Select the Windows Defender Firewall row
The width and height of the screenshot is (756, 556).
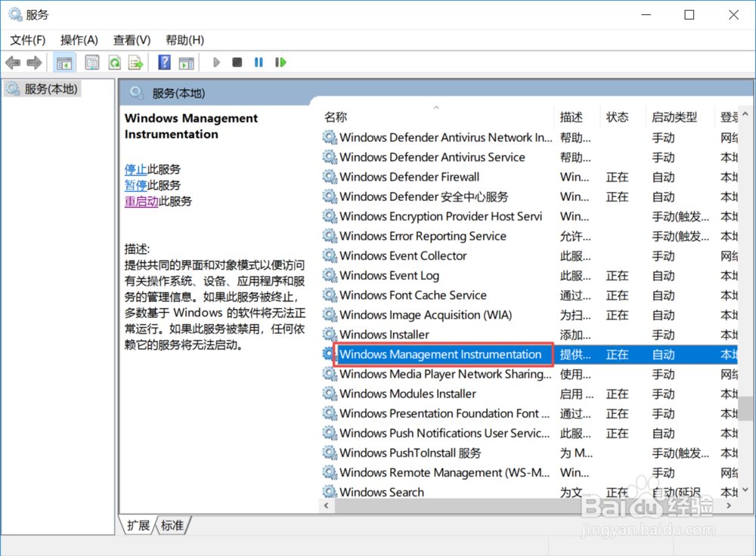[529, 177]
